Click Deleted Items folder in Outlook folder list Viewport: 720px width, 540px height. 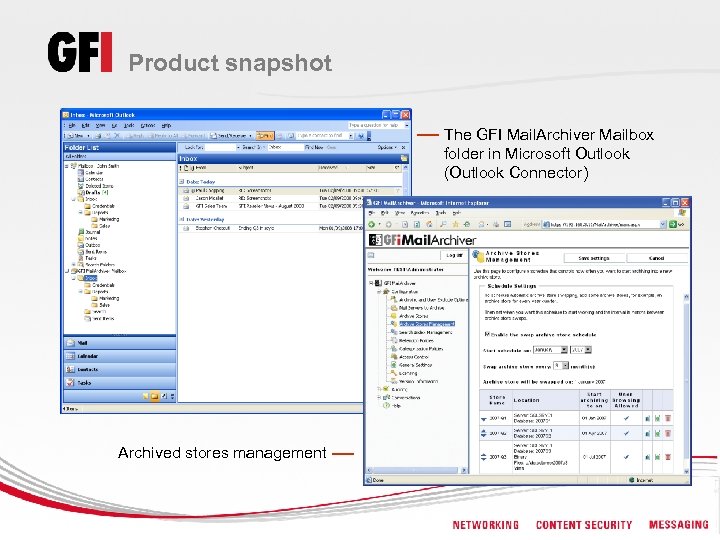coord(96,186)
